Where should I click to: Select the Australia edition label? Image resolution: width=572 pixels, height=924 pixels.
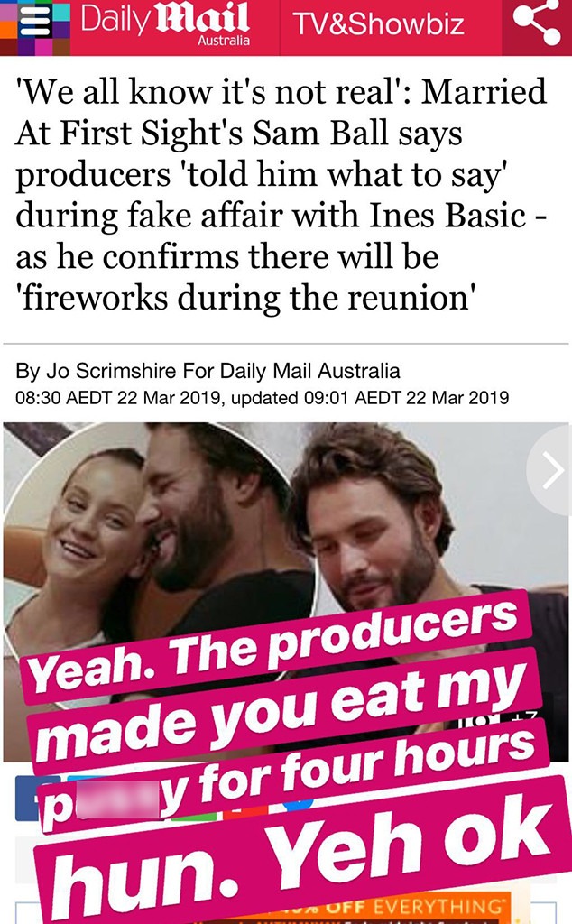[223, 41]
